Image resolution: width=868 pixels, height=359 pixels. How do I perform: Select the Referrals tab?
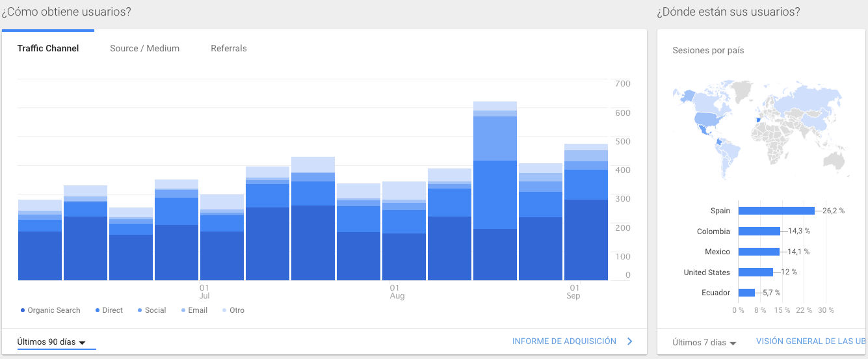pyautogui.click(x=228, y=49)
